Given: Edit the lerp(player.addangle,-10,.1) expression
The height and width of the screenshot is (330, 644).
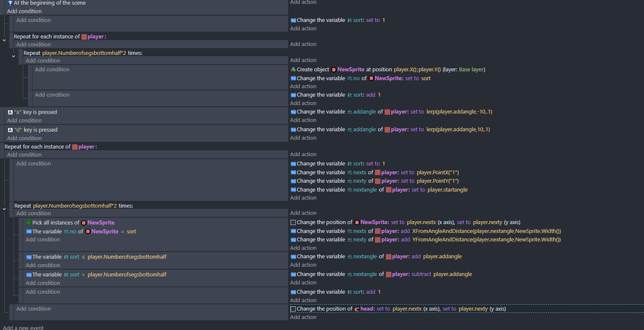Looking at the screenshot, I should click(458, 112).
